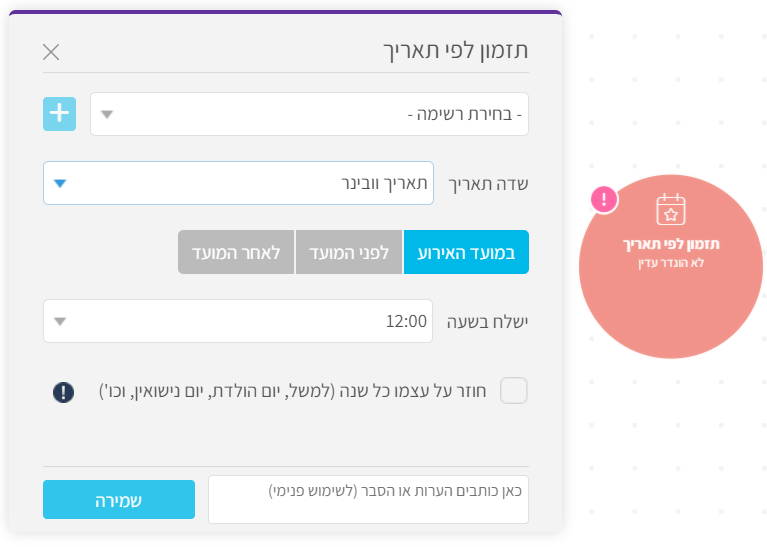Click the pink exclamation warning badge on the node

tap(604, 200)
